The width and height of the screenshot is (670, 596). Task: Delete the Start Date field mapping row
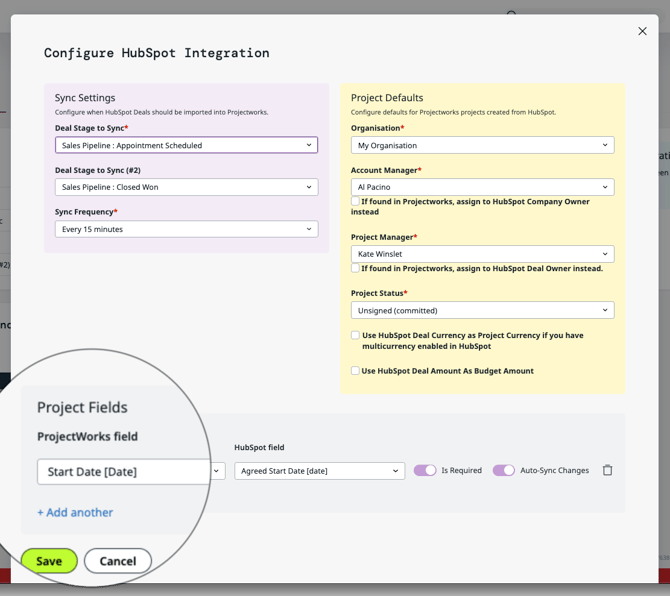[x=607, y=470]
